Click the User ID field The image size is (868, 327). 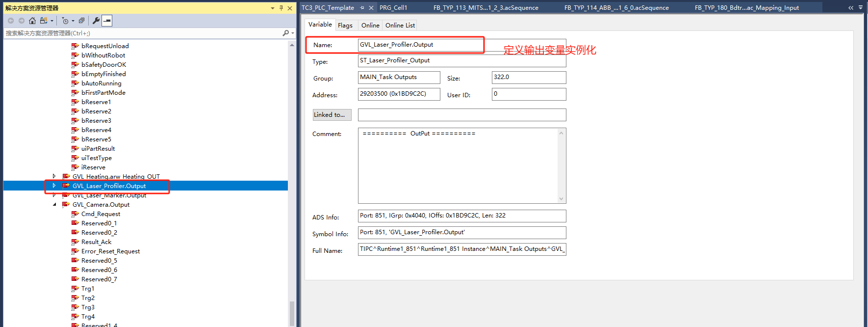pos(529,94)
